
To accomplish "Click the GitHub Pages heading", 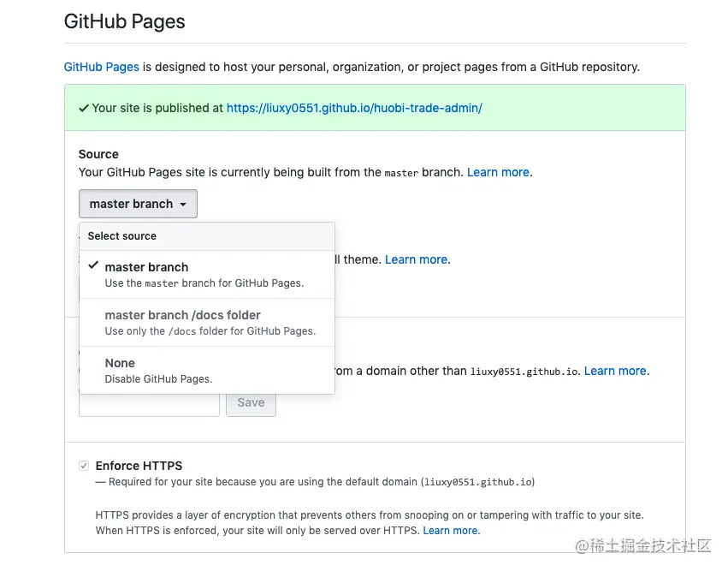I will point(124,21).
